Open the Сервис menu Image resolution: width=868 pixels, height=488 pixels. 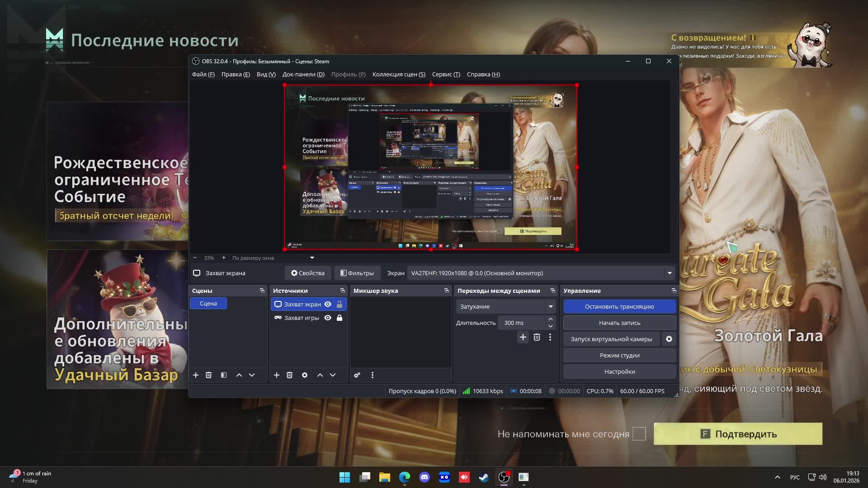click(446, 75)
